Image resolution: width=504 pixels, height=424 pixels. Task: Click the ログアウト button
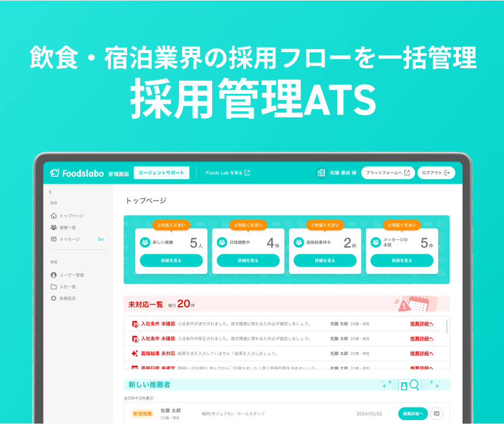click(x=436, y=173)
